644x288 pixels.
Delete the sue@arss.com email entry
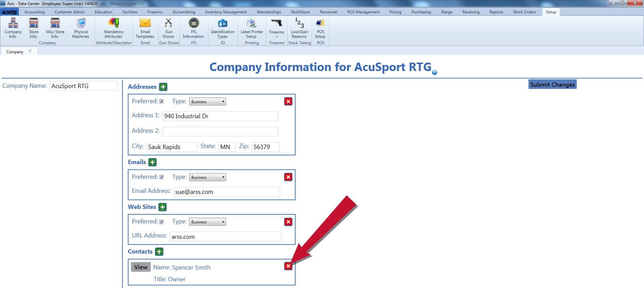(288, 177)
